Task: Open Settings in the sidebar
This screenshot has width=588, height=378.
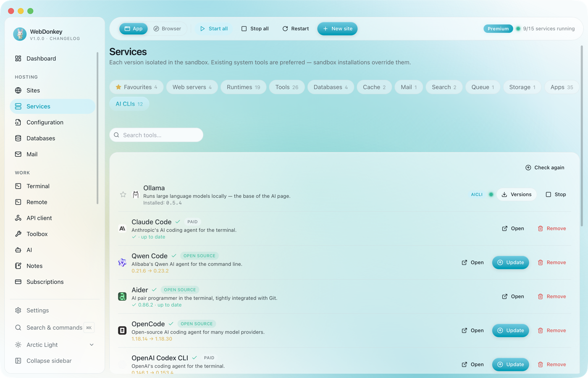Action: pos(55,310)
